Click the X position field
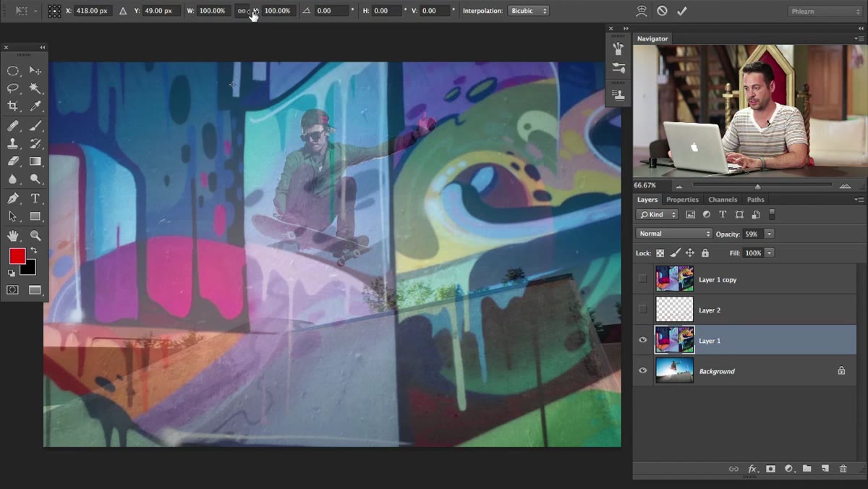This screenshot has height=489, width=868. [95, 11]
